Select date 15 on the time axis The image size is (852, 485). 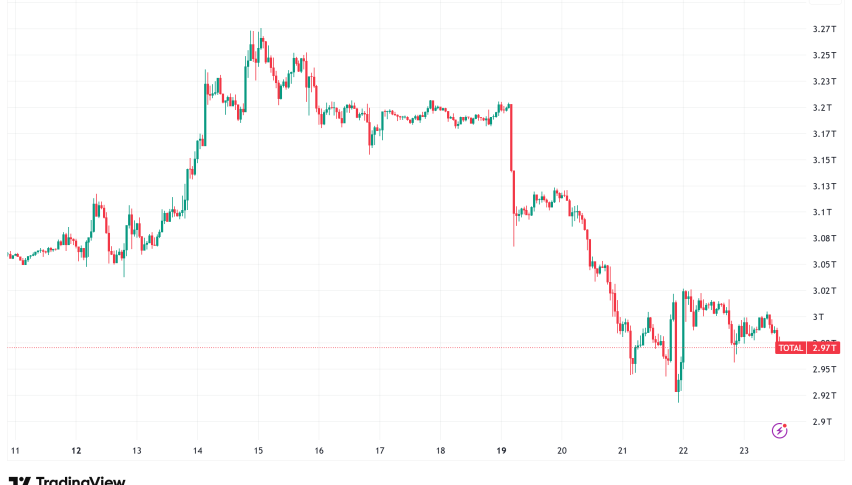click(258, 451)
